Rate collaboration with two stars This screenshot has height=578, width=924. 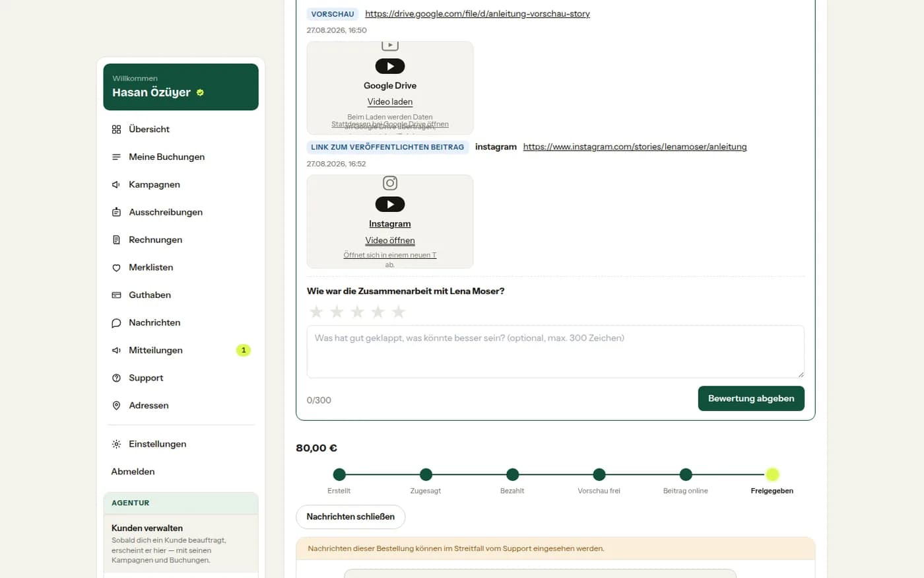tap(337, 311)
